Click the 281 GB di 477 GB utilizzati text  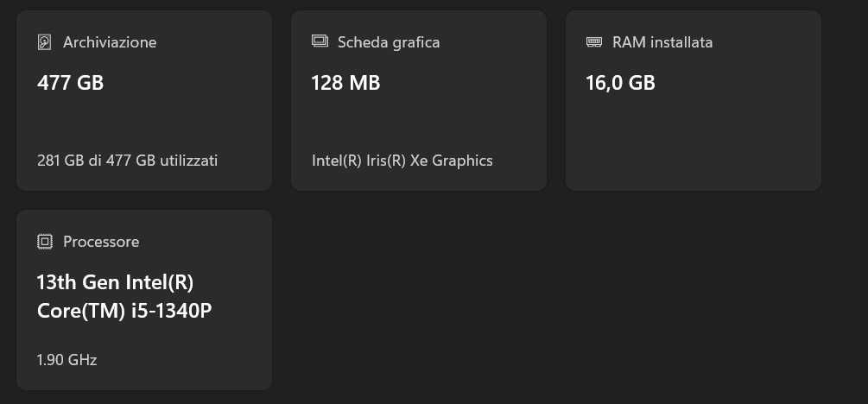point(127,161)
